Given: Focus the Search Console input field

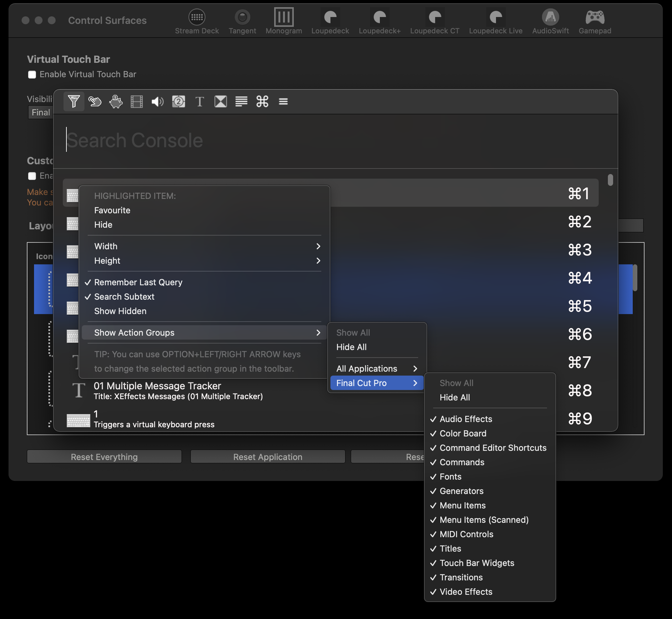Looking at the screenshot, I should [x=335, y=140].
